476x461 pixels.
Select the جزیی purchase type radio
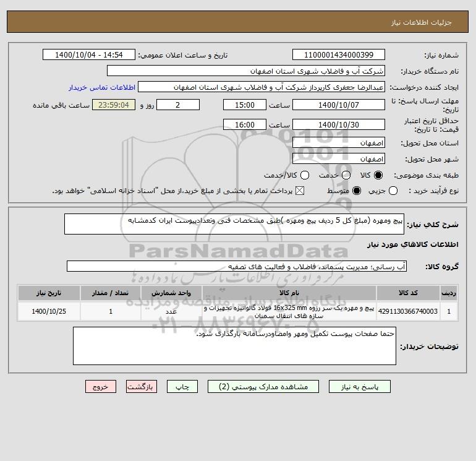click(x=393, y=191)
